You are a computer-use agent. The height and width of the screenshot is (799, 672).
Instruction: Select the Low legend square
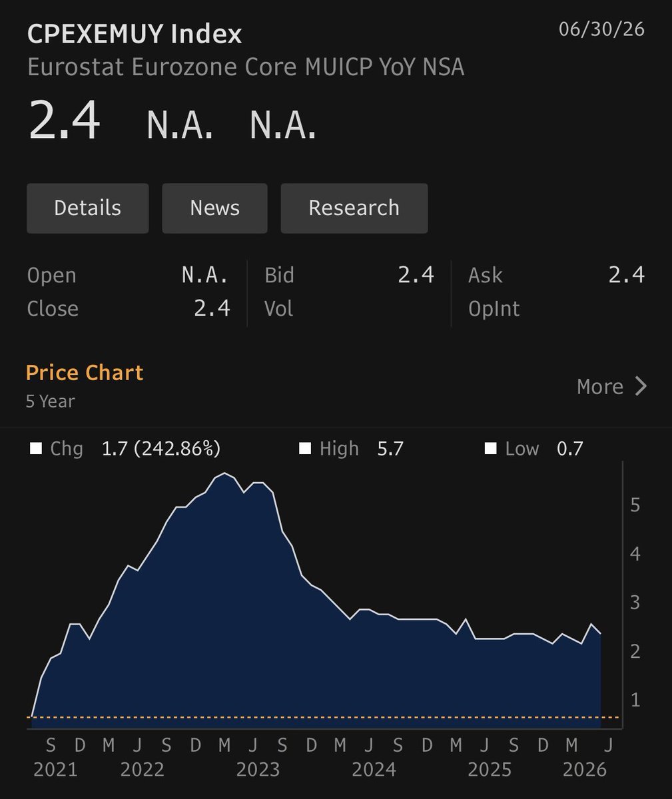[x=491, y=449]
